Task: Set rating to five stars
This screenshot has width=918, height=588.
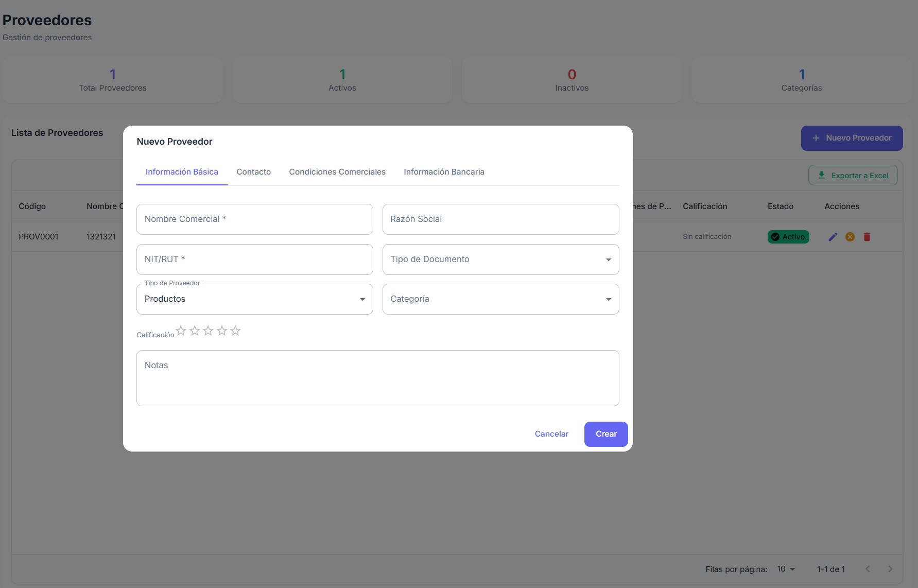Action: (x=235, y=331)
